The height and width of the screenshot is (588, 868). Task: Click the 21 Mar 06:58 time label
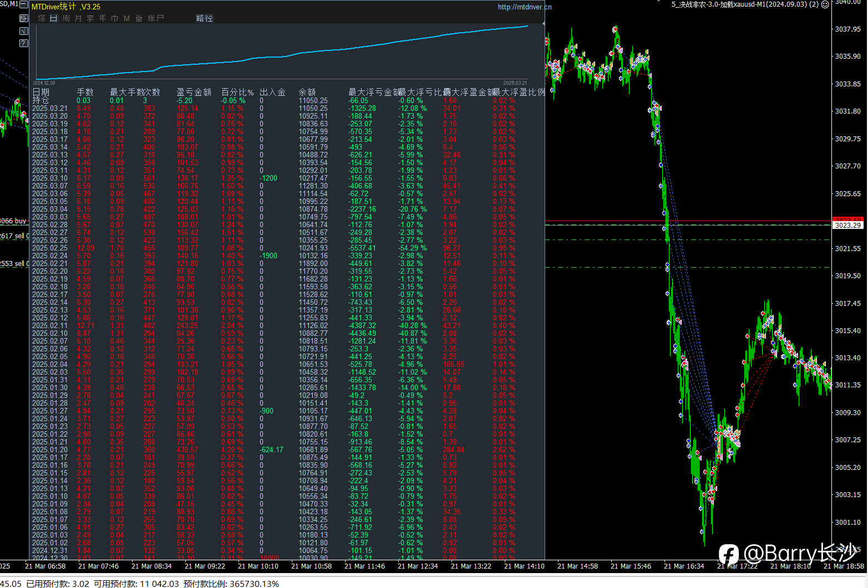coord(45,566)
